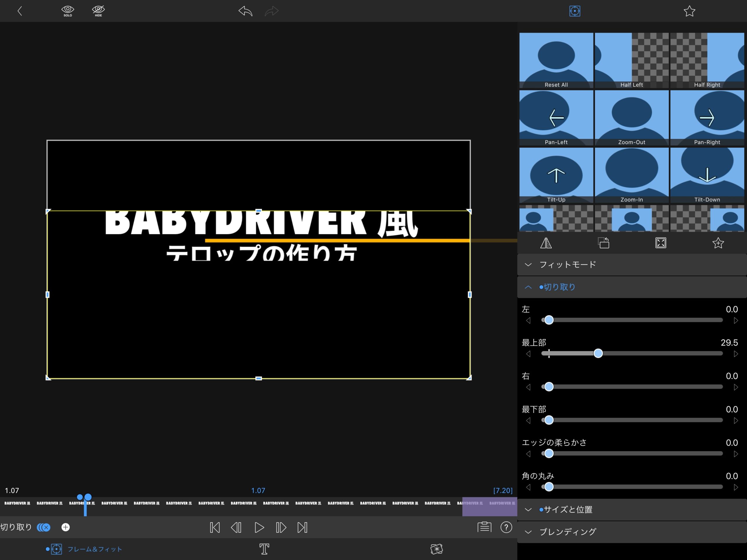Increase the 右 value with right arrow

coord(736,387)
